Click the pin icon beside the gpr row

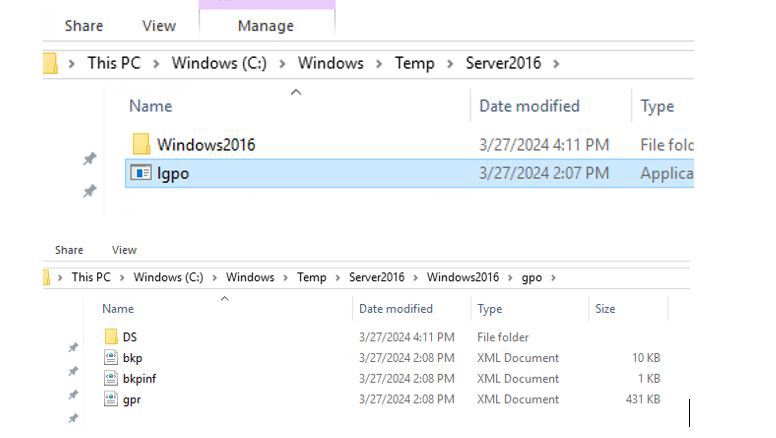73,395
